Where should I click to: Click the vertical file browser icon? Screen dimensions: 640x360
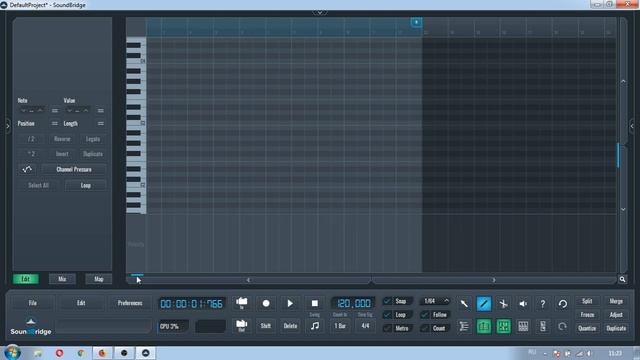point(542,326)
